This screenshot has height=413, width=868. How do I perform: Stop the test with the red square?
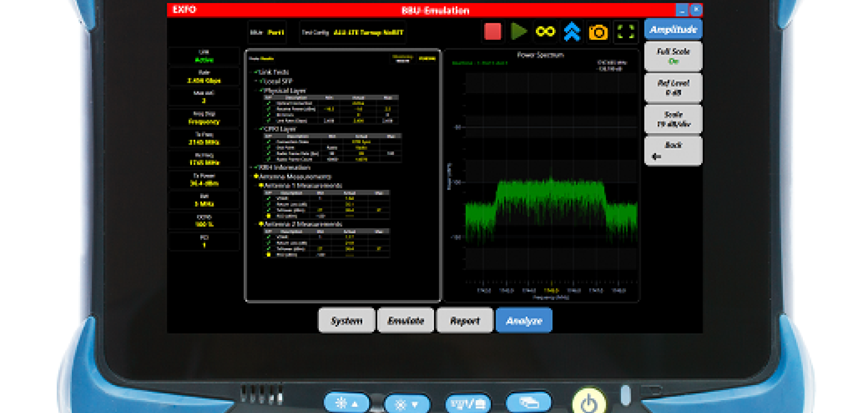[x=492, y=31]
